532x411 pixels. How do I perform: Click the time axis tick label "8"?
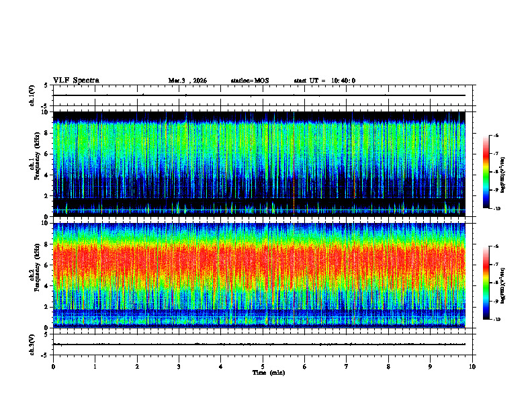click(388, 367)
